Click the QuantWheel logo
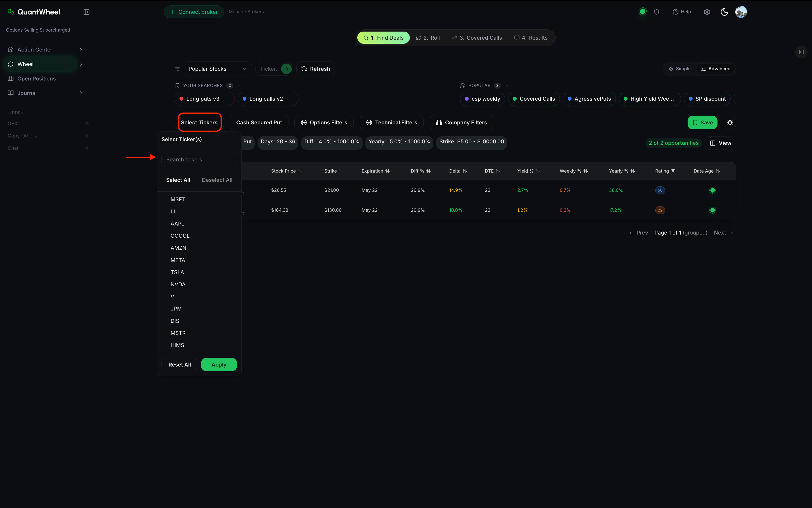Viewport: 812px width, 508px height. point(33,12)
